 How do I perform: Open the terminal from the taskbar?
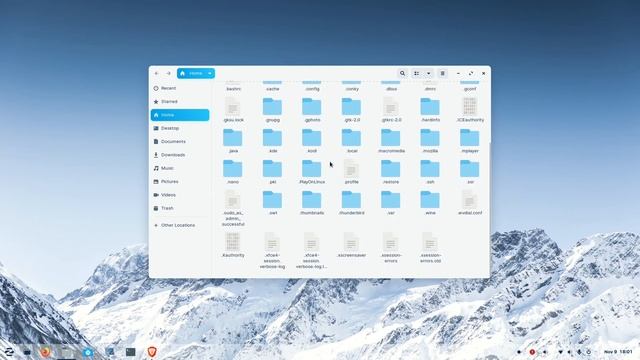click(x=131, y=351)
